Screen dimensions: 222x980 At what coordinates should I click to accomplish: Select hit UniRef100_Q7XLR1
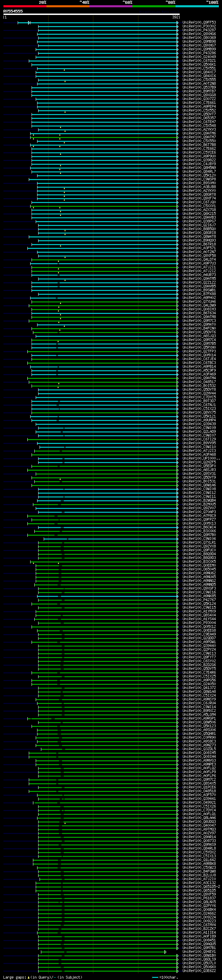[x=199, y=542]
